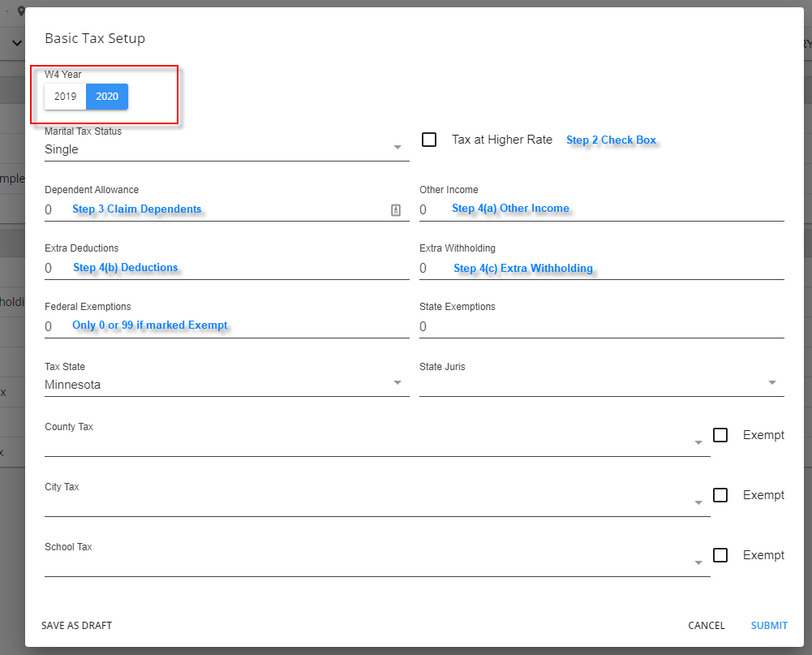
Task: Click the chevron arrow behind dialog top-left
Action: (x=16, y=43)
